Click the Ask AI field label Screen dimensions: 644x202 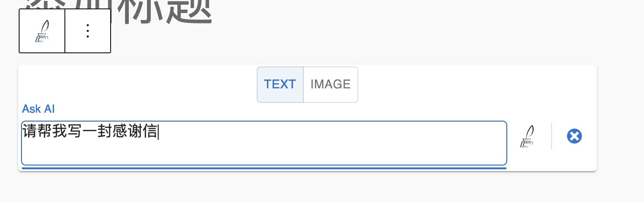pos(38,109)
